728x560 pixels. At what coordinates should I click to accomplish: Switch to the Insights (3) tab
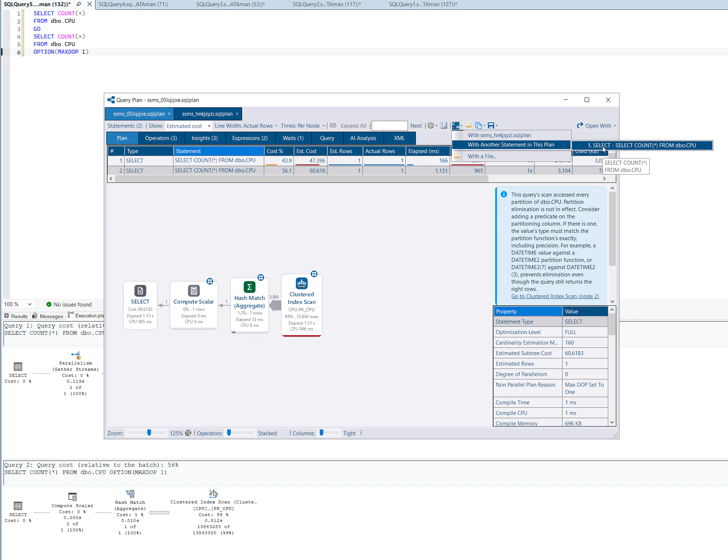205,138
